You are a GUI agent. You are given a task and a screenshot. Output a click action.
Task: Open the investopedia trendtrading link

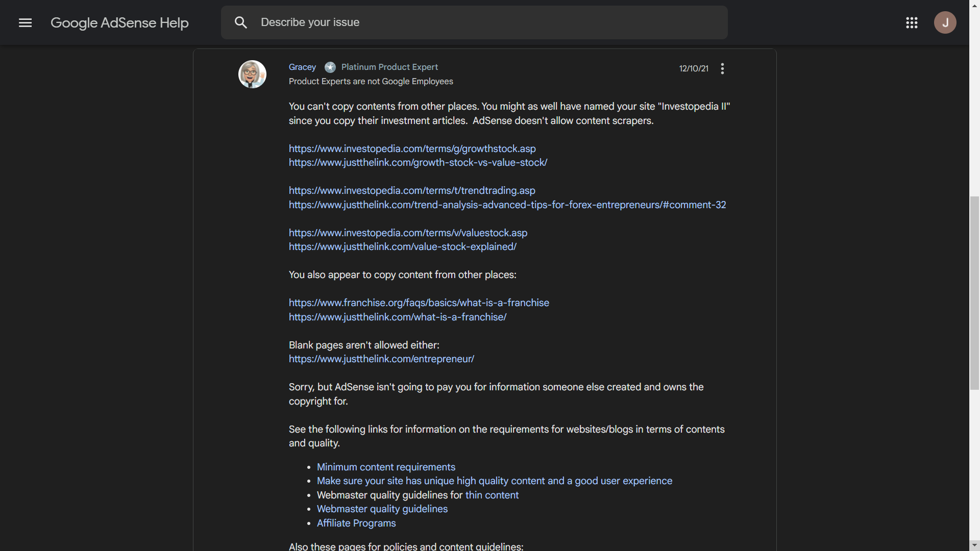(x=412, y=191)
